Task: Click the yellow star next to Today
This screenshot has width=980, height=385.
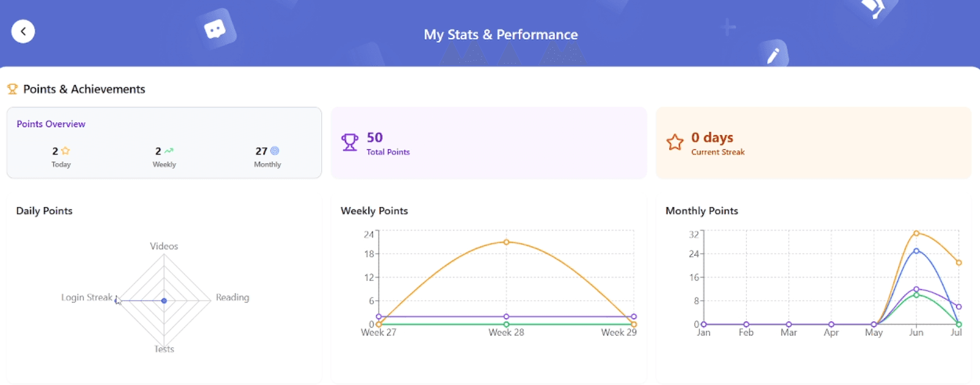Action: [65, 151]
